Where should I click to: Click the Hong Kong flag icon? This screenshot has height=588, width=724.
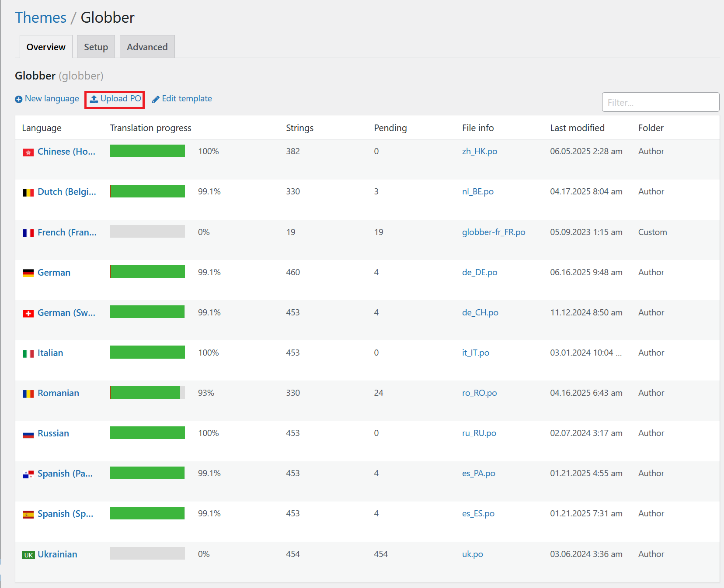(28, 152)
